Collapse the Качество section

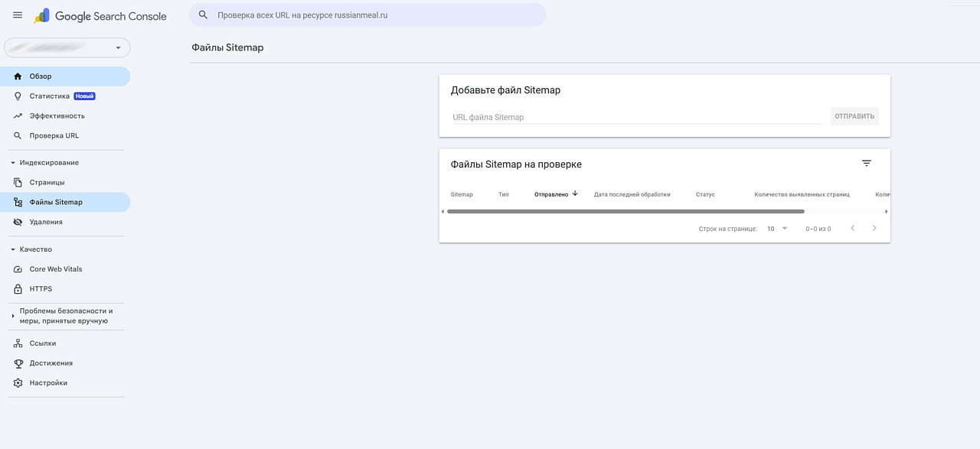click(x=13, y=249)
